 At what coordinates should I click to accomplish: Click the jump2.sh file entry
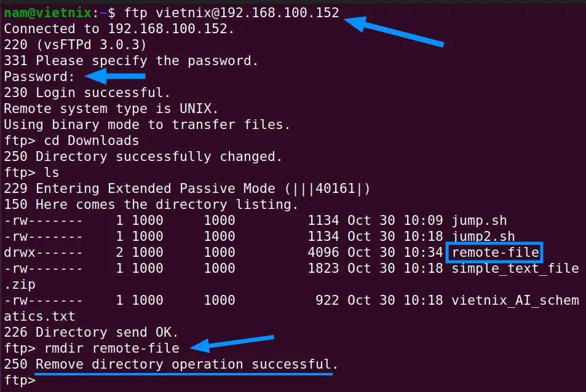[x=483, y=237]
